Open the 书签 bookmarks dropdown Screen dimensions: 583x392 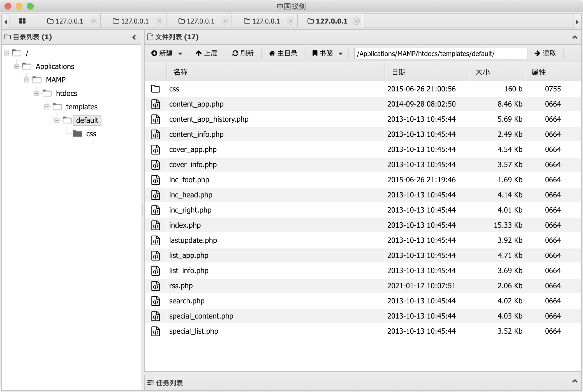tap(327, 53)
